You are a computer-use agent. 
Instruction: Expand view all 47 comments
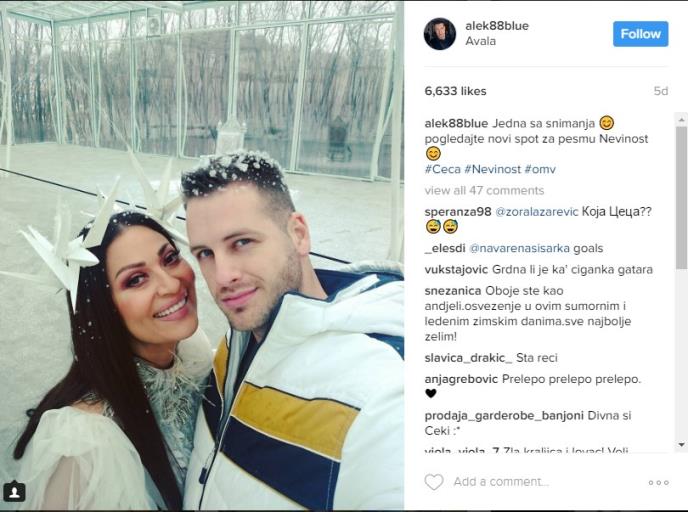(x=484, y=190)
